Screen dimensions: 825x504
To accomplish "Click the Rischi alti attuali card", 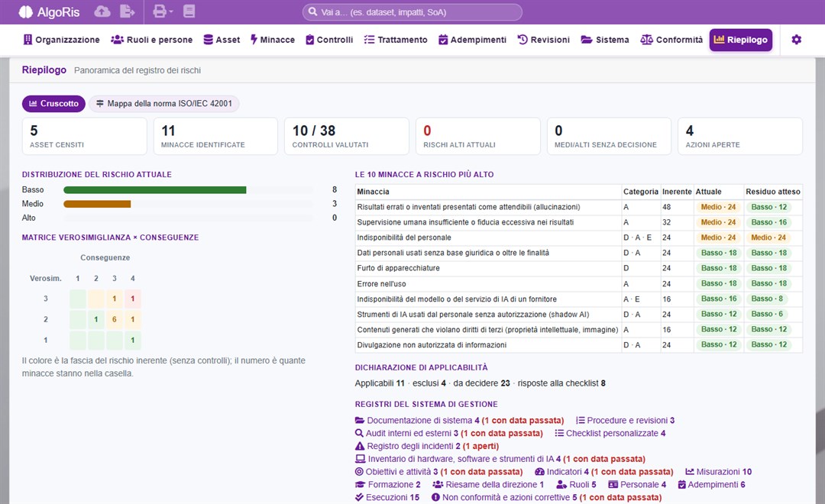I will (x=477, y=136).
